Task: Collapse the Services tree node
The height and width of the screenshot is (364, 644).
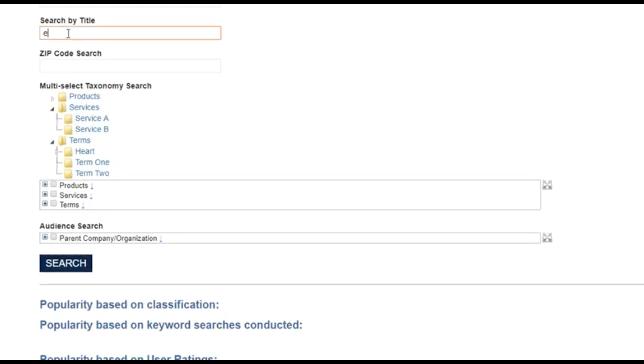Action: tap(52, 109)
